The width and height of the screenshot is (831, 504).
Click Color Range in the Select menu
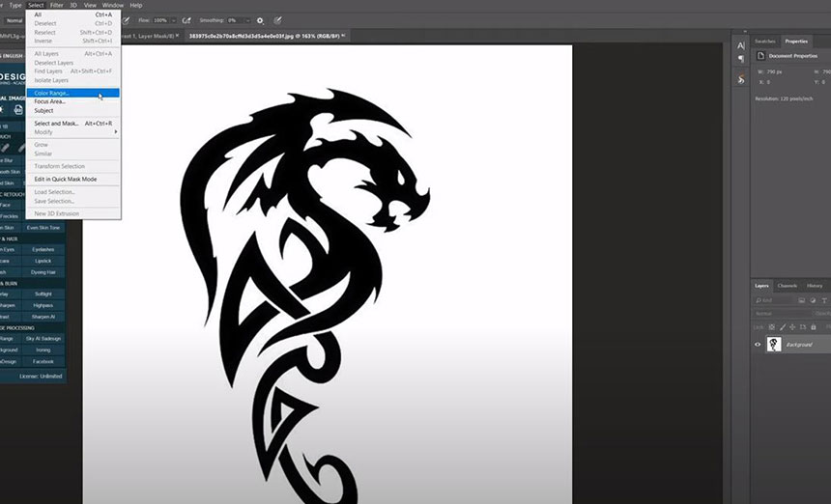click(52, 93)
